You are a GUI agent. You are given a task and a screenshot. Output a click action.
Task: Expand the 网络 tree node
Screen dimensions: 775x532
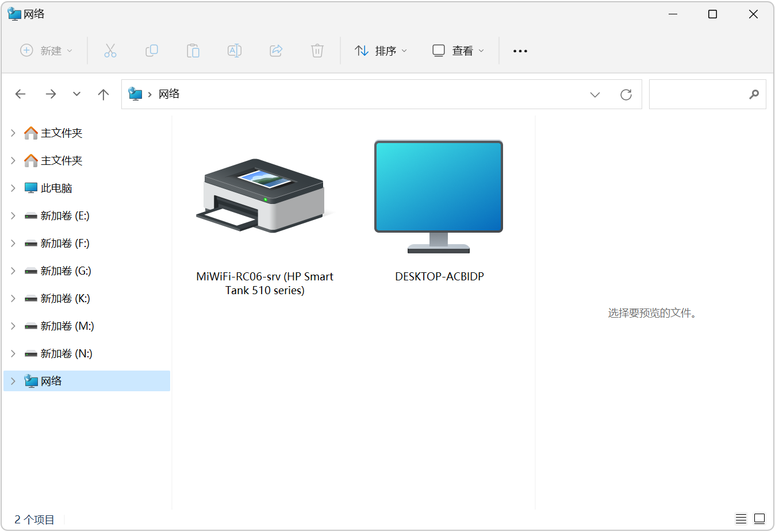[13, 381]
